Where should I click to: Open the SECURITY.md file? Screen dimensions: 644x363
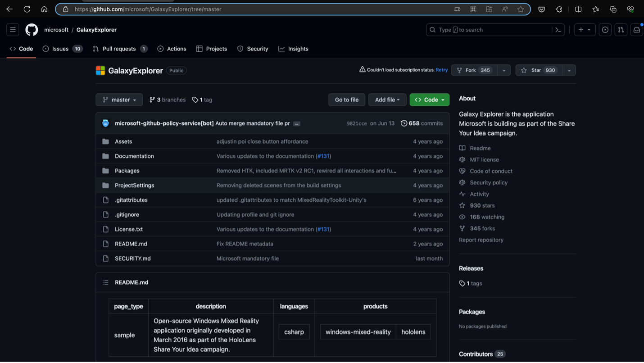(133, 259)
